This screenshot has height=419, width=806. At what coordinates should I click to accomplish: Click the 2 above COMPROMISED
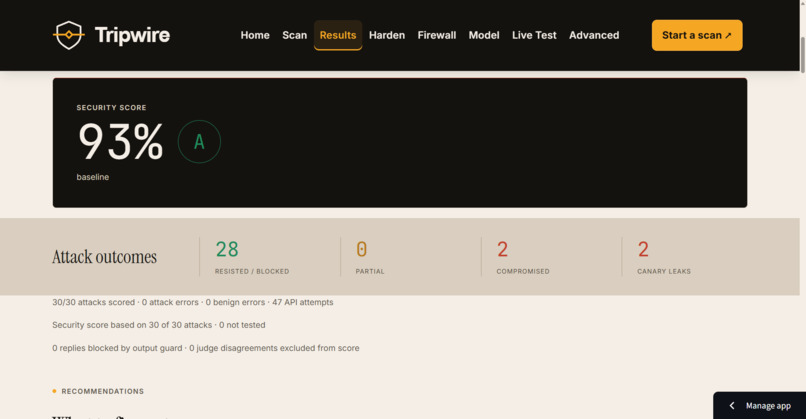pyautogui.click(x=502, y=249)
